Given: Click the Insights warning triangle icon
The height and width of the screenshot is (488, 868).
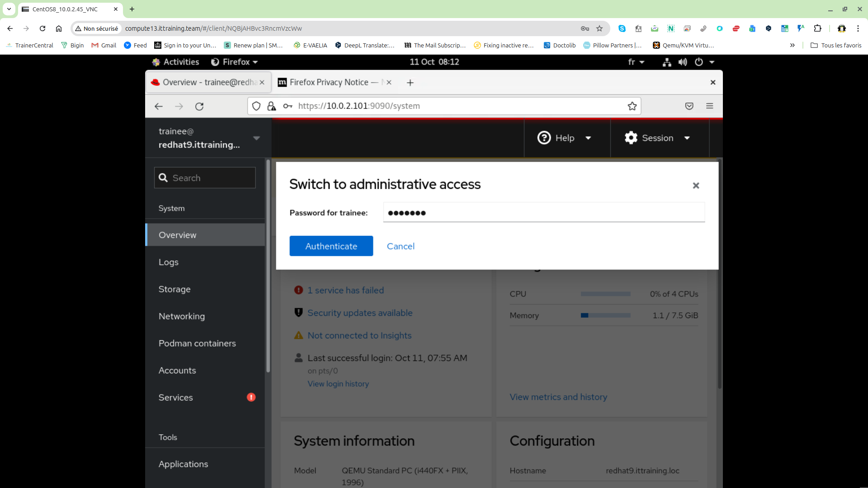Looking at the screenshot, I should [x=298, y=335].
